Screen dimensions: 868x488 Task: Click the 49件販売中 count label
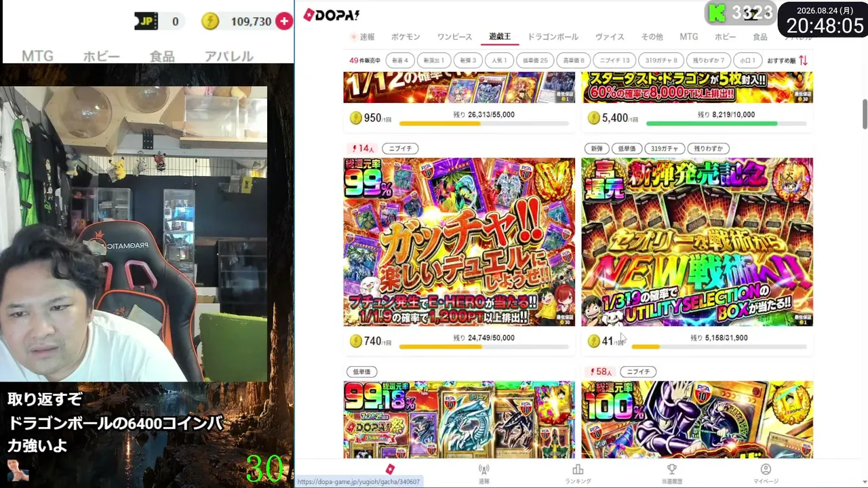[x=365, y=60]
